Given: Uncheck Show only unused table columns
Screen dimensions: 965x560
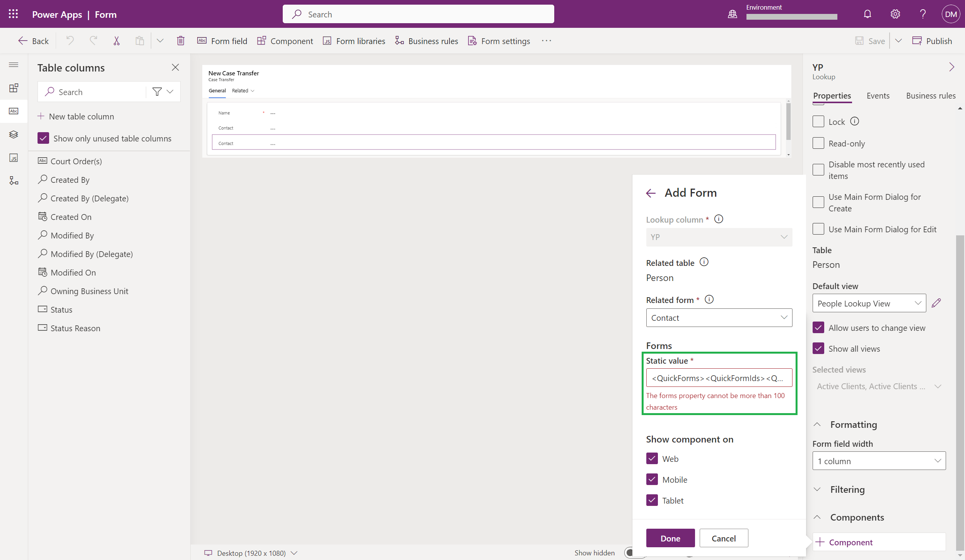Looking at the screenshot, I should (x=43, y=138).
